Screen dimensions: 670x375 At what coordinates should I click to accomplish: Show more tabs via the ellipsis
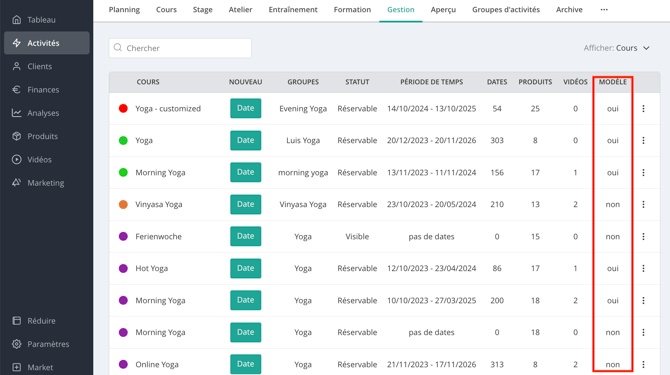pyautogui.click(x=604, y=9)
